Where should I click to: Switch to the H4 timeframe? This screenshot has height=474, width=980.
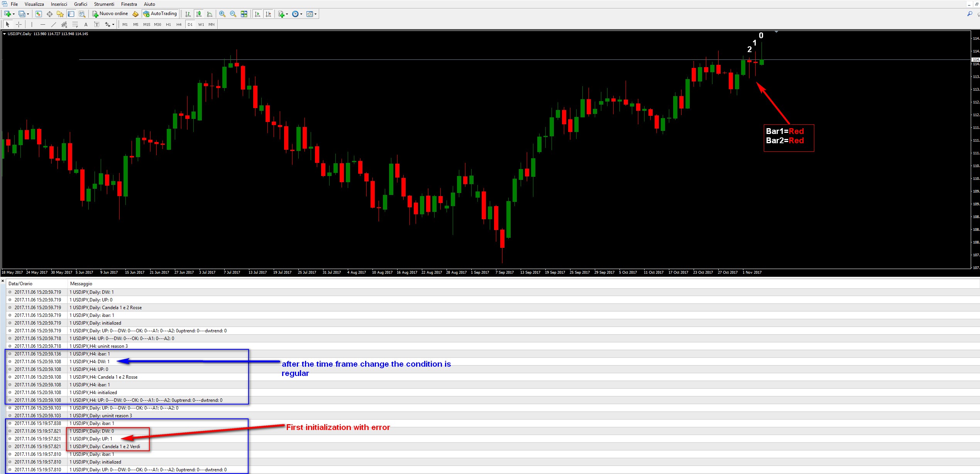(179, 24)
